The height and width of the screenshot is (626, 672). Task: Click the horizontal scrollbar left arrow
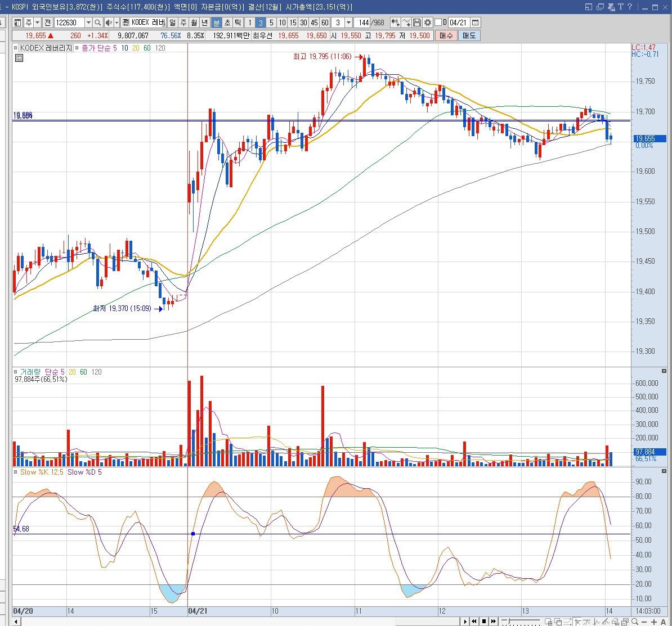[x=16, y=622]
